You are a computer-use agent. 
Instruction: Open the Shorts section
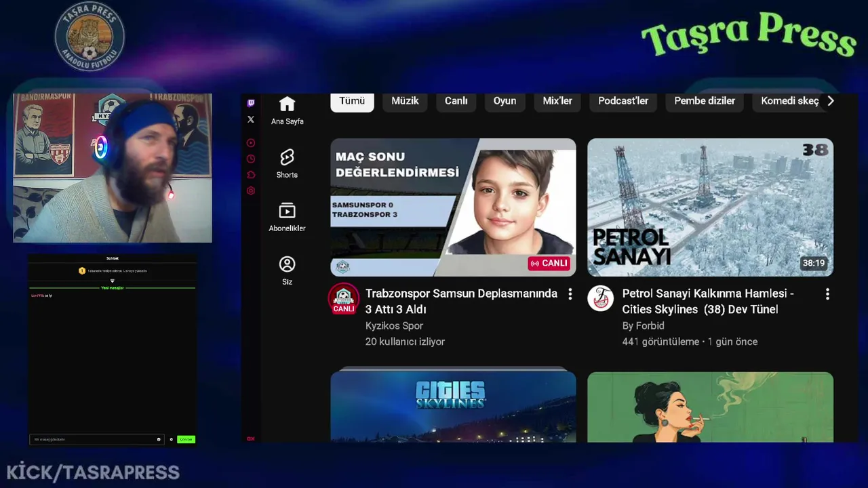click(x=287, y=164)
